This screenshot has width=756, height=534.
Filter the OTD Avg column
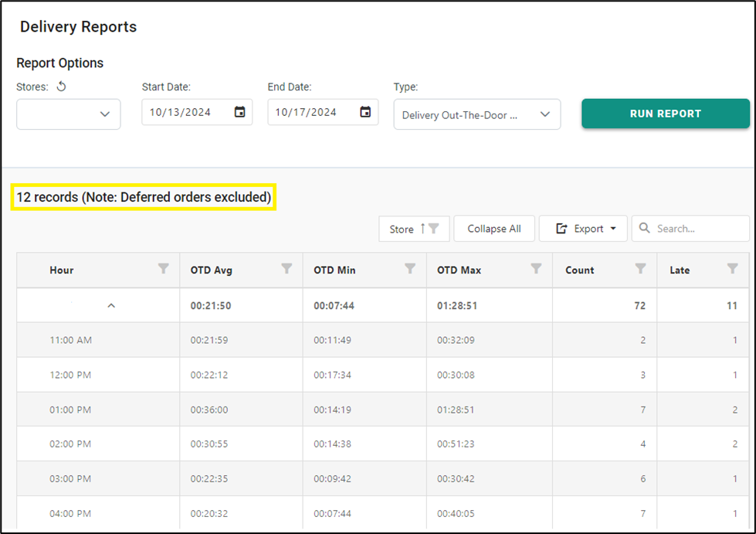(x=286, y=269)
